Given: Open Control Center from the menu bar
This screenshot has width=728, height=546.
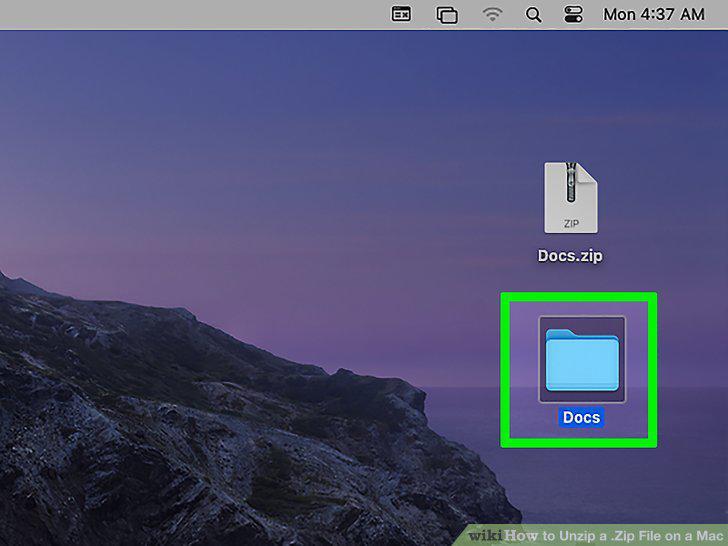Looking at the screenshot, I should coord(573,14).
